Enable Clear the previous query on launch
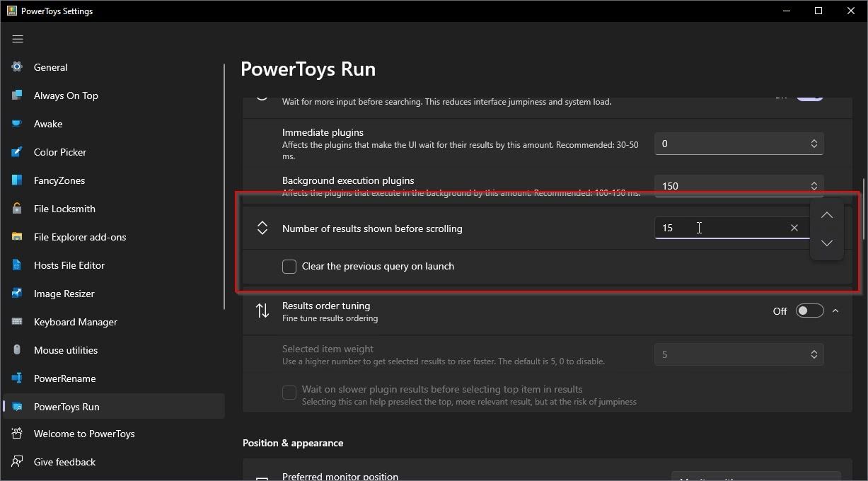 tap(289, 267)
